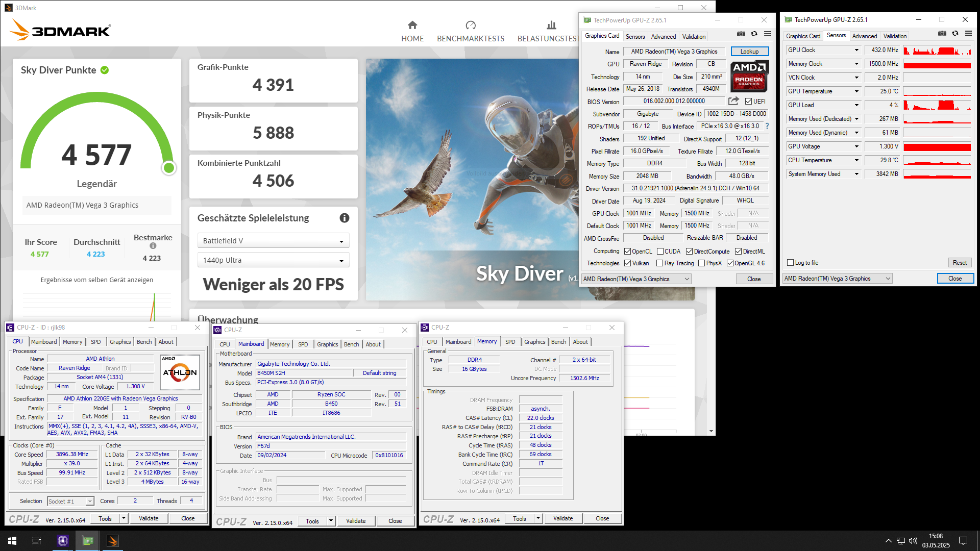This screenshot has height=551, width=980.
Task: Open Task View on the taskbar
Action: pyautogui.click(x=37, y=541)
